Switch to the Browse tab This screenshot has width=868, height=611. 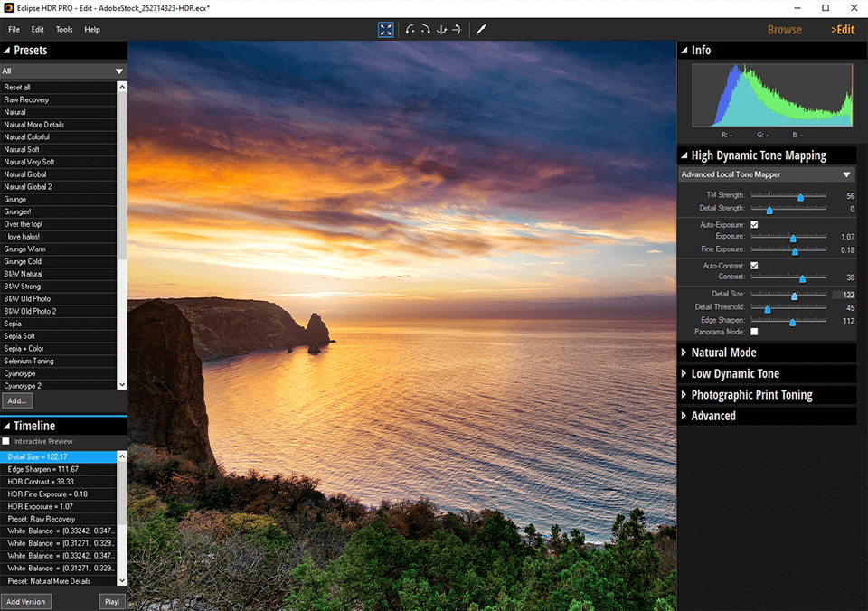(784, 29)
